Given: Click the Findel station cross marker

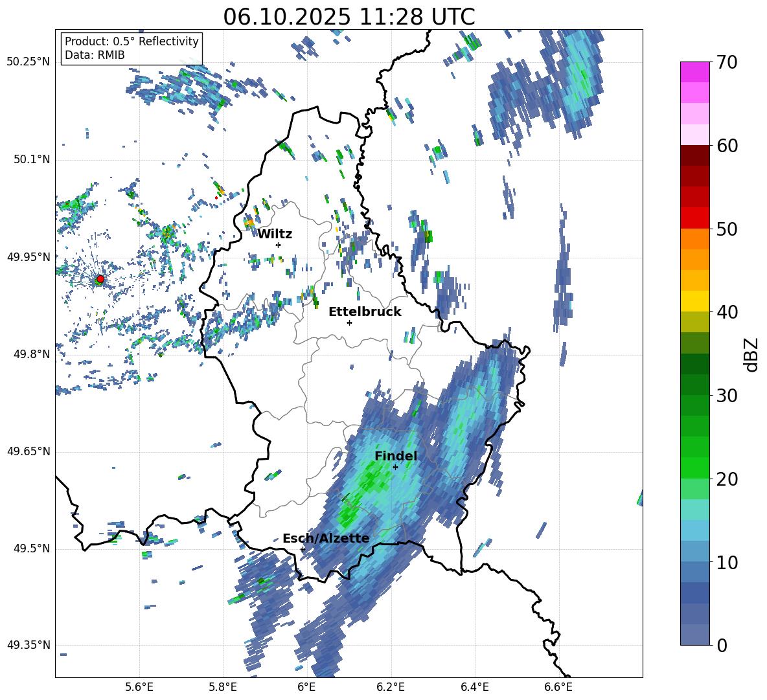Looking at the screenshot, I should click(395, 467).
